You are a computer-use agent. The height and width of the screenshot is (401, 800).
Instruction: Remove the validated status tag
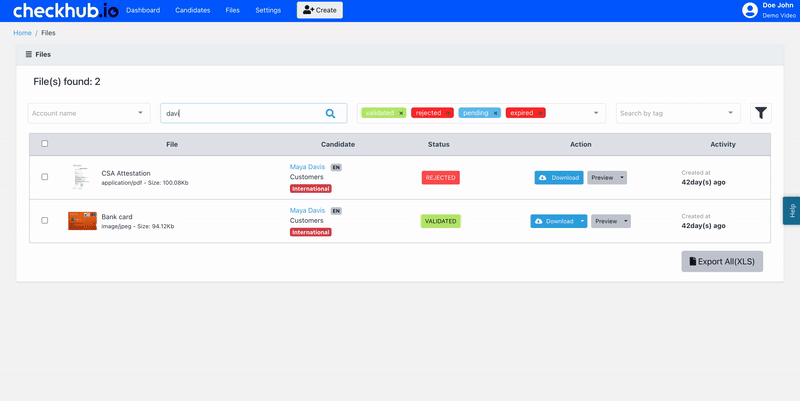401,113
